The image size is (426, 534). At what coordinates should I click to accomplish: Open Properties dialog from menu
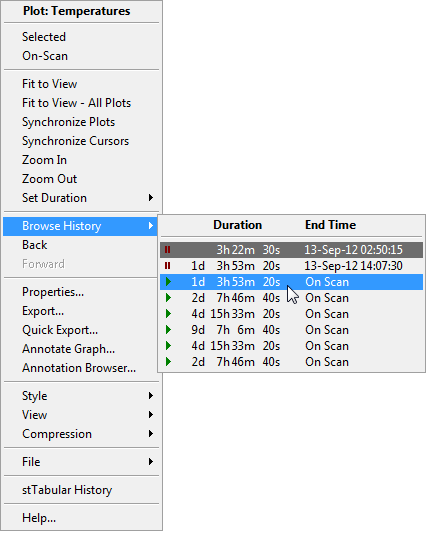pyautogui.click(x=53, y=292)
